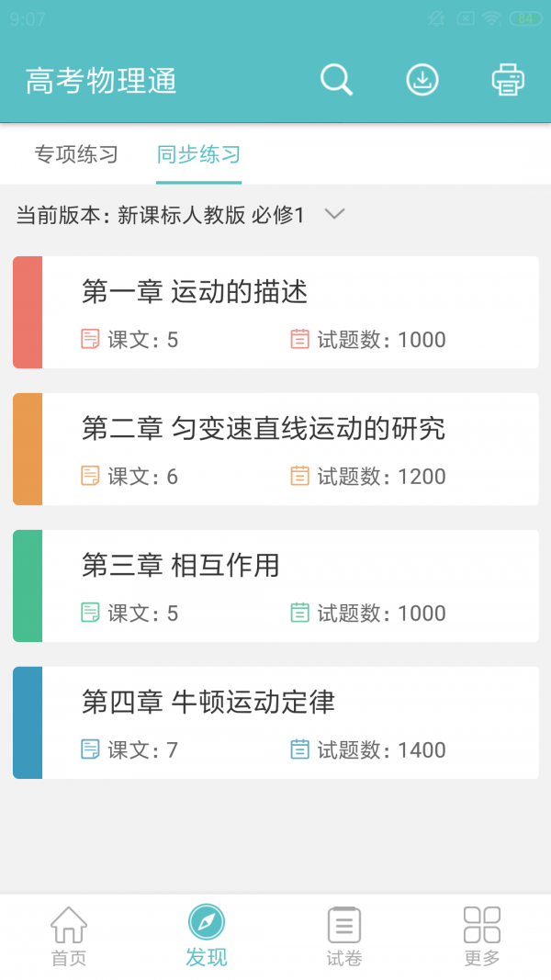Select the 同步练习 tab
This screenshot has height=980, width=551.
pos(198,155)
